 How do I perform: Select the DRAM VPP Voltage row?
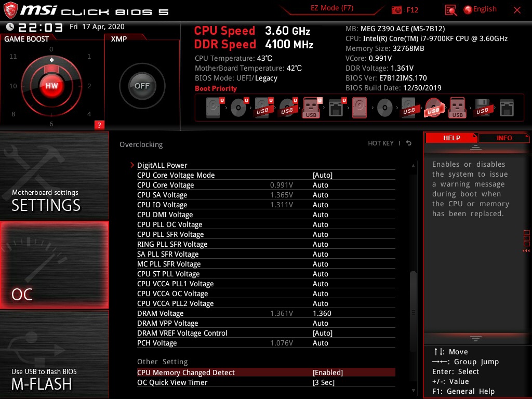[x=266, y=323]
